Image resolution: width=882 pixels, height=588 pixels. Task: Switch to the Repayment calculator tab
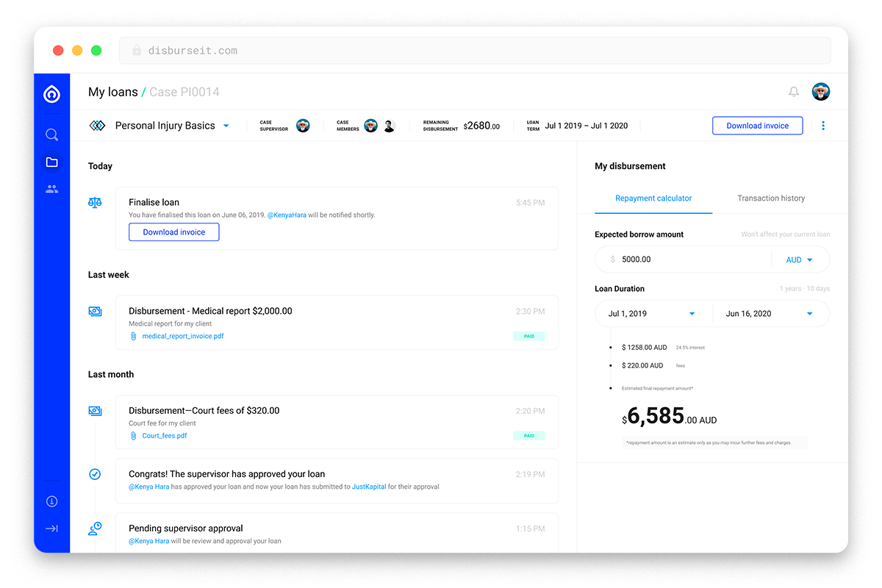653,198
